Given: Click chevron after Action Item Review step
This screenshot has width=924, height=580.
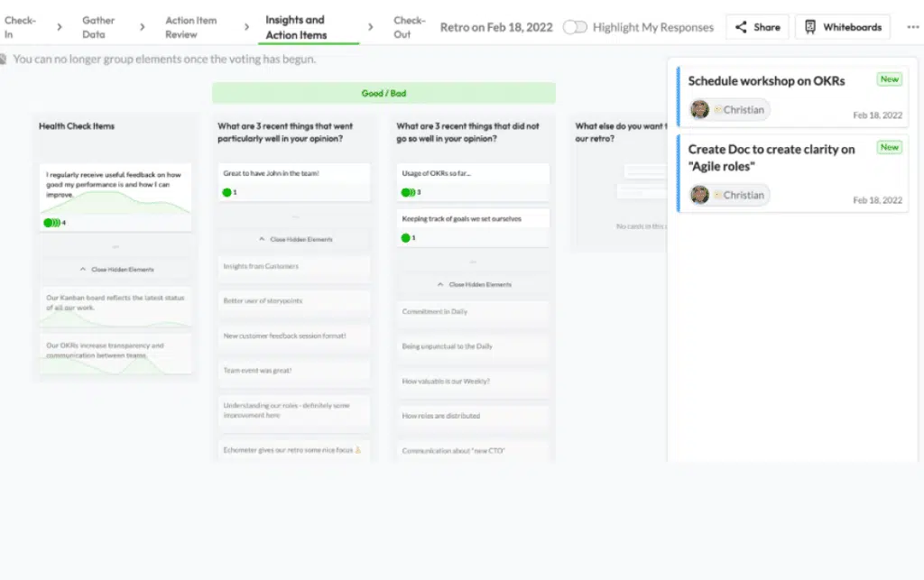Looking at the screenshot, I should [x=246, y=27].
